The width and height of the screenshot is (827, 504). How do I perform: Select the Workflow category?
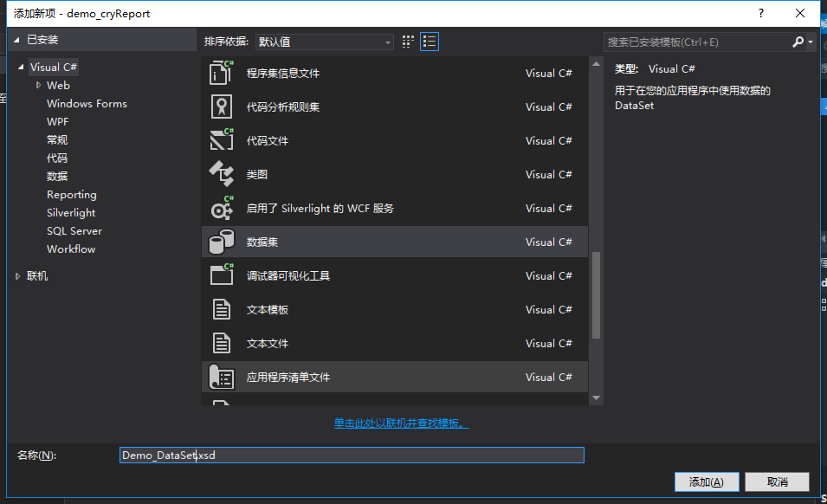(x=71, y=249)
